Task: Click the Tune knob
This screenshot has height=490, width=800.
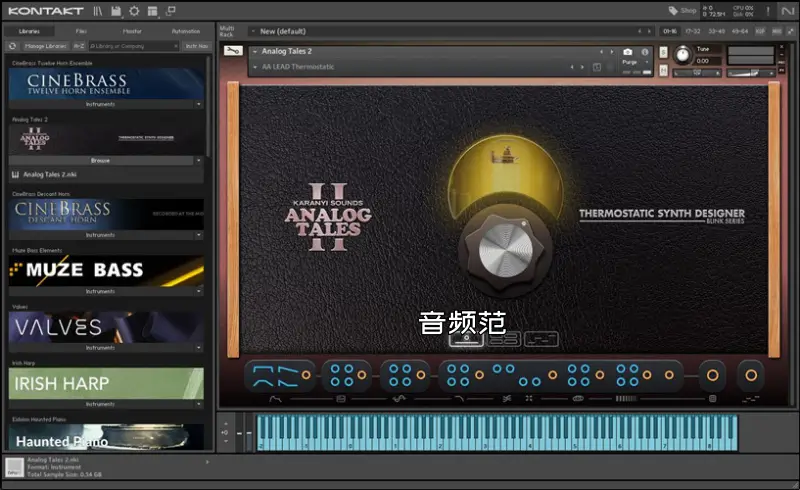Action: coord(683,55)
